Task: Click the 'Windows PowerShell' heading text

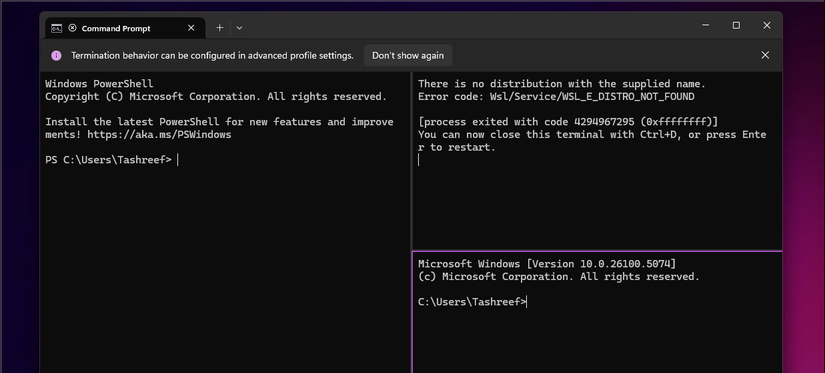Action: point(99,84)
